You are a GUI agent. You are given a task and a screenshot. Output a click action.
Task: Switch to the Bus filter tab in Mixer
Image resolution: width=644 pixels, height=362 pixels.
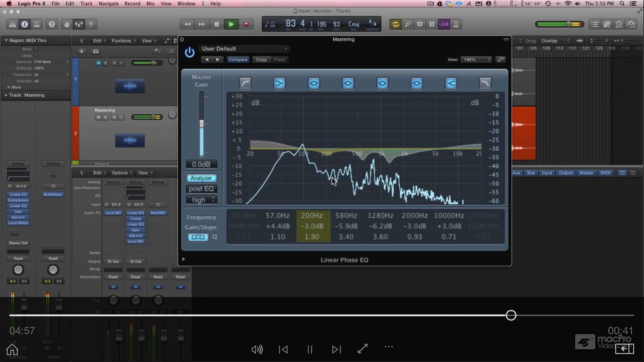pos(531,173)
